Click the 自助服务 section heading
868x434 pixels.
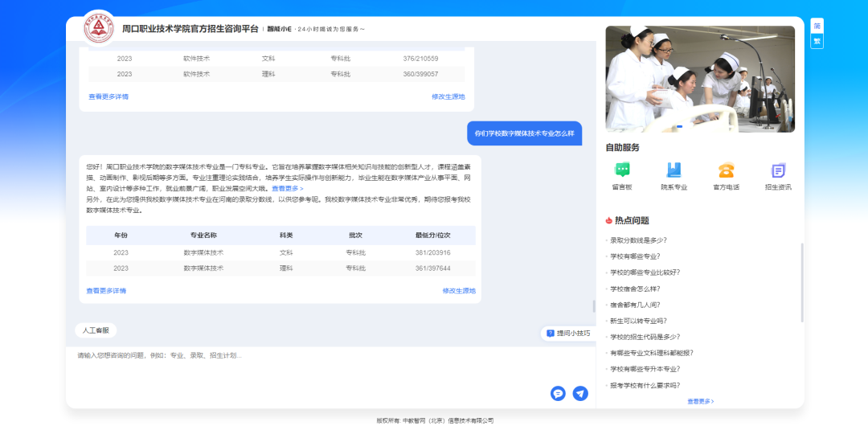click(x=622, y=148)
